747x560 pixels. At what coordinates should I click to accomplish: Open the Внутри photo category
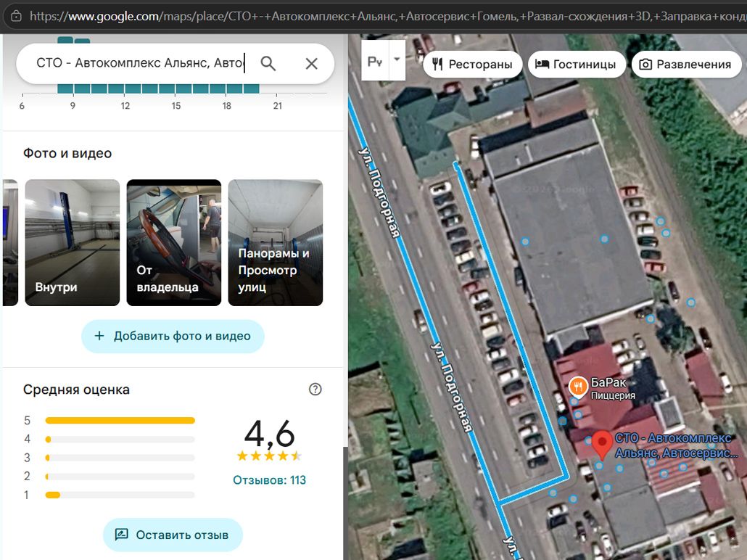pyautogui.click(x=73, y=242)
